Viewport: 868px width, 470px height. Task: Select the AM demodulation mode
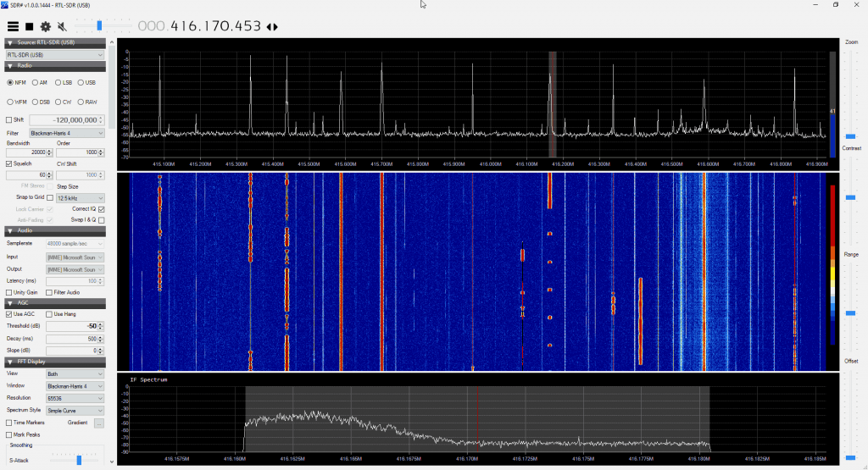(x=35, y=82)
